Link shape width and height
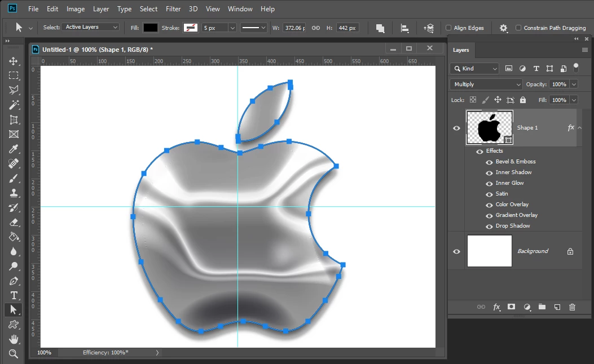This screenshot has height=364, width=594. tap(315, 28)
